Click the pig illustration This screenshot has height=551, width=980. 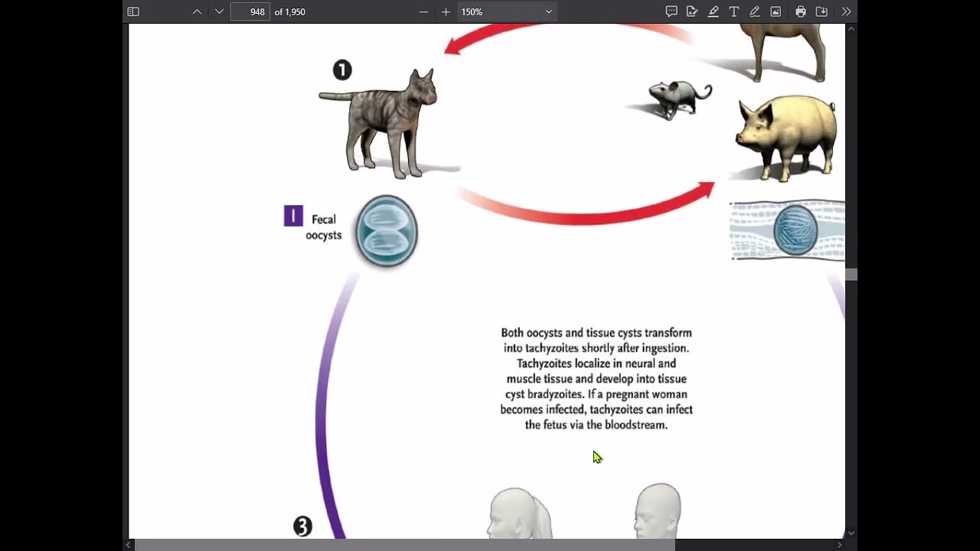click(x=786, y=138)
